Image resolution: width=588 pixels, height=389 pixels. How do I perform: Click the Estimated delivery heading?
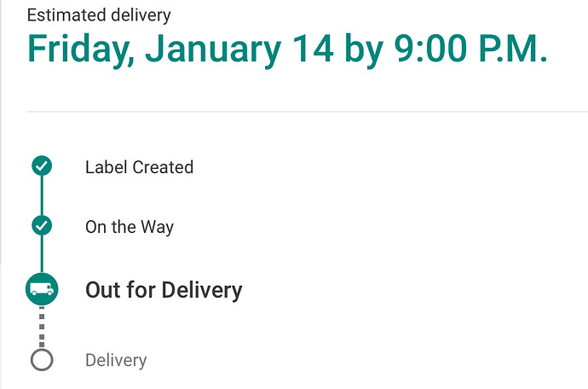pos(99,15)
